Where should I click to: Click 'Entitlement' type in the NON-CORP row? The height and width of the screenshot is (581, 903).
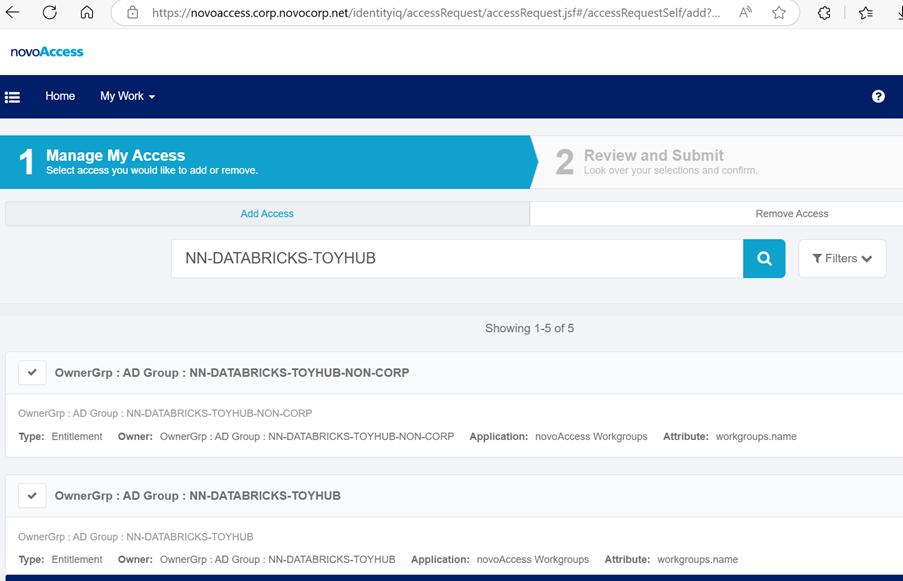pyautogui.click(x=77, y=436)
